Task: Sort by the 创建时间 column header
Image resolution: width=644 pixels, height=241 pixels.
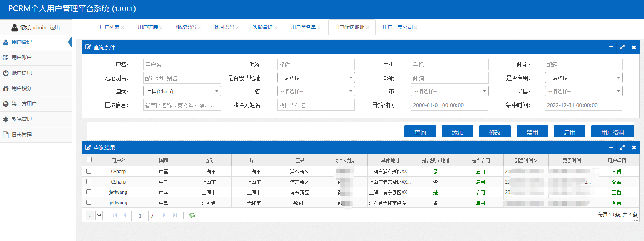Action: (526, 160)
